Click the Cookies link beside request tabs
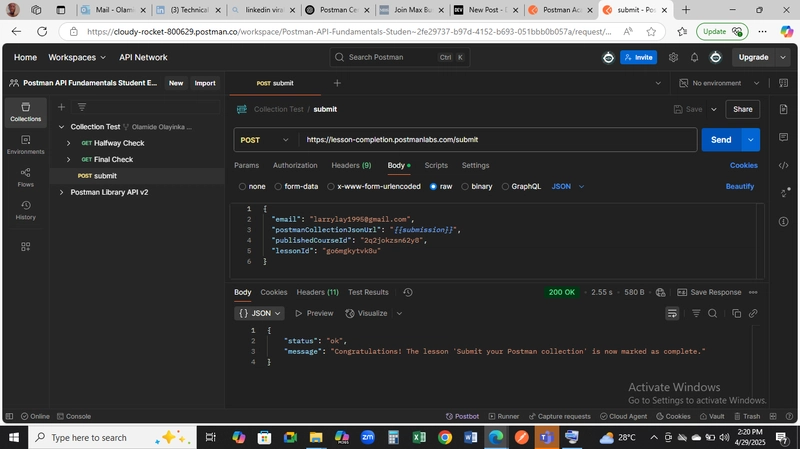Screen dimensions: 800x449 tap(743, 165)
